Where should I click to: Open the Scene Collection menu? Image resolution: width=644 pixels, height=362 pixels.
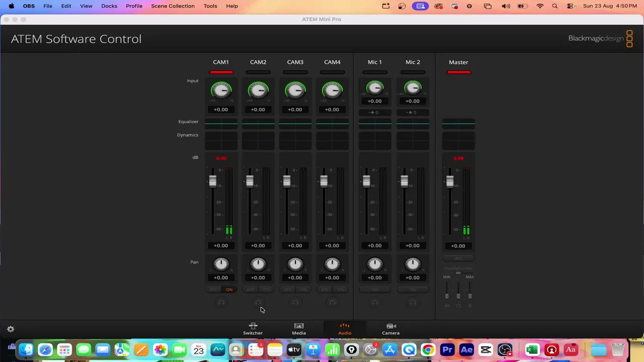point(173,6)
